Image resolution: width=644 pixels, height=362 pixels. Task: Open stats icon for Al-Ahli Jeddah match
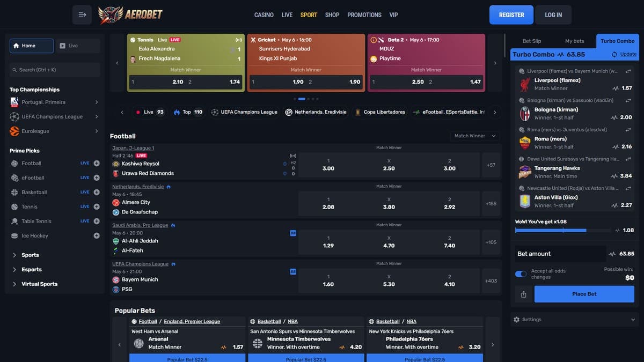[x=293, y=233]
